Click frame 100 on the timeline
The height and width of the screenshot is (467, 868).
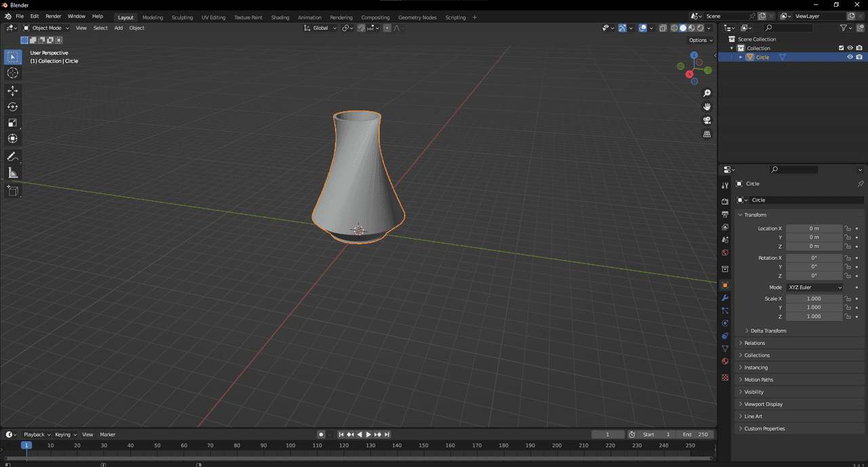290,445
